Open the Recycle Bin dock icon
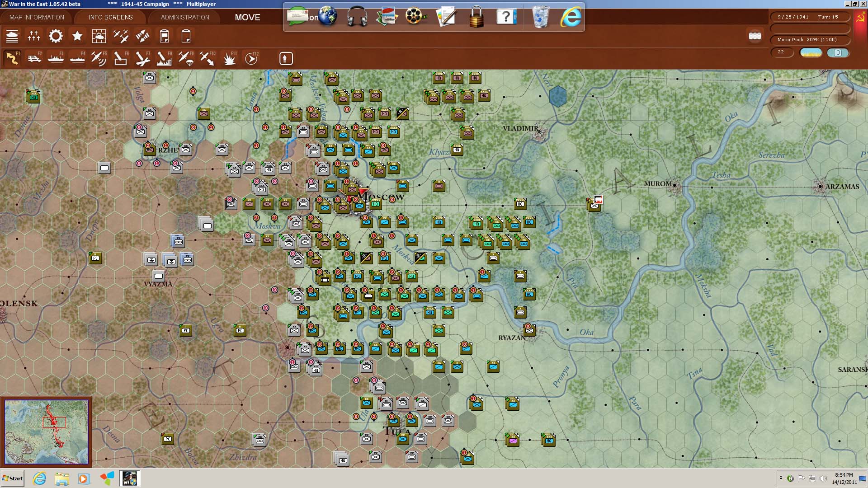 coord(540,17)
